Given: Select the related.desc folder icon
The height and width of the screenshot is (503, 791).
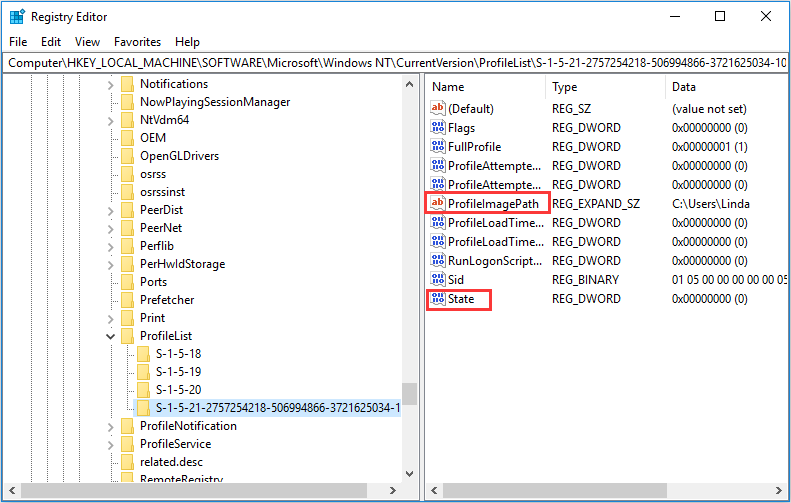Looking at the screenshot, I should (128, 462).
